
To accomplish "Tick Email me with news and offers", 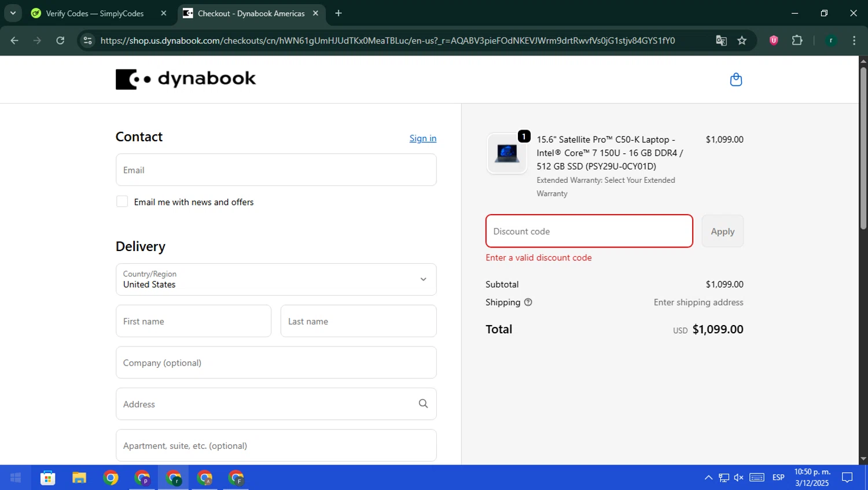I will (122, 201).
